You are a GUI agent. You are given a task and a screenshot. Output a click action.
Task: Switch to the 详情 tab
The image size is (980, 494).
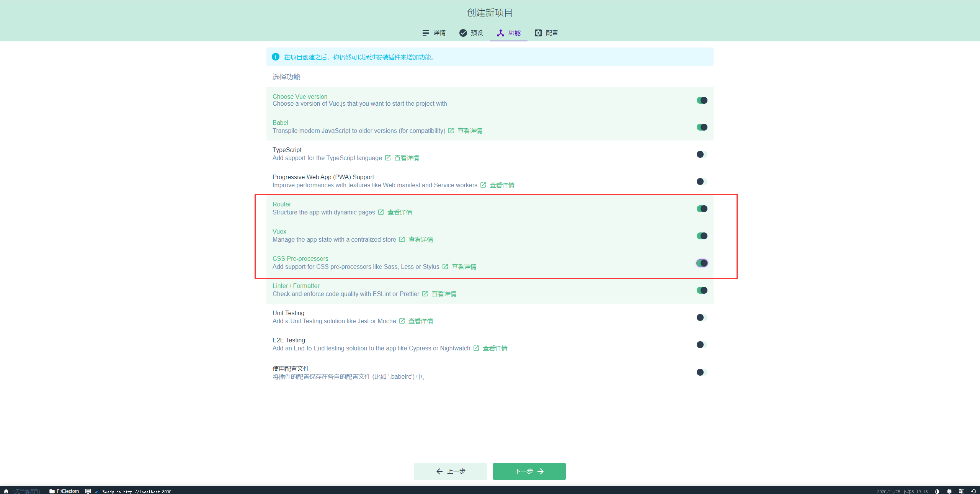click(x=434, y=33)
